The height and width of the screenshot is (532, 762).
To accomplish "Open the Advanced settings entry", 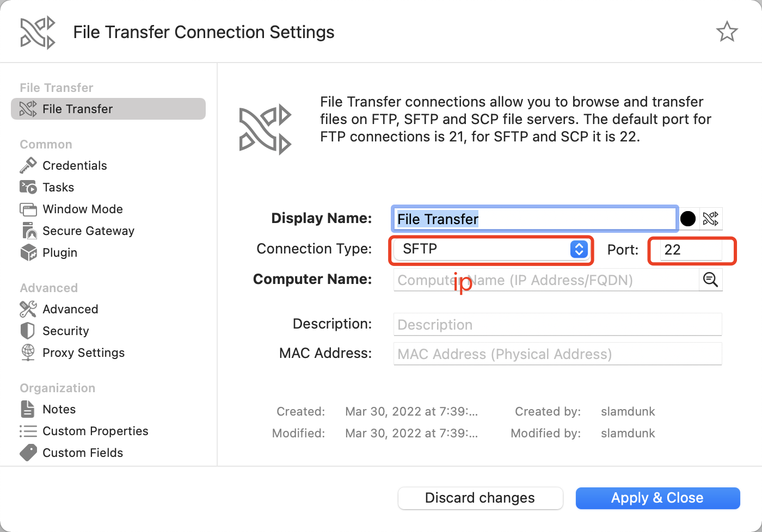I will [x=70, y=309].
